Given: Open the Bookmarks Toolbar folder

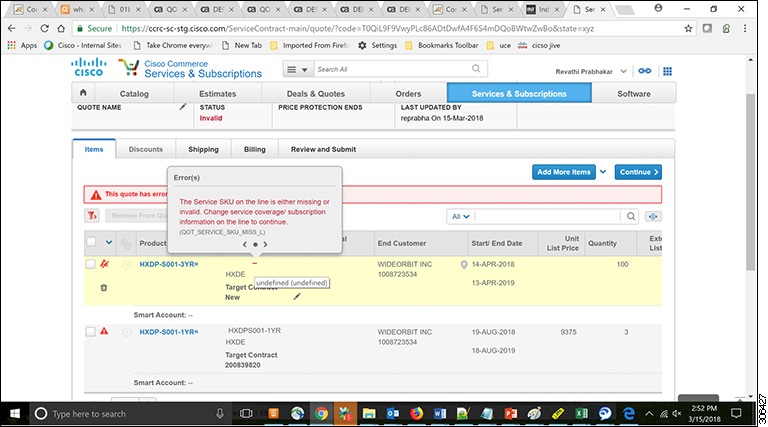Looking at the screenshot, I should (x=442, y=45).
